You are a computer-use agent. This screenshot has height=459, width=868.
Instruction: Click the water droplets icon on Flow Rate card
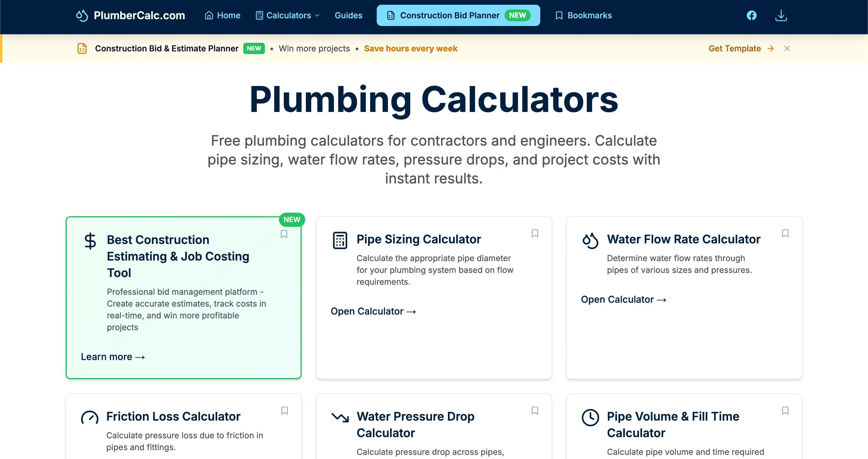(590, 240)
